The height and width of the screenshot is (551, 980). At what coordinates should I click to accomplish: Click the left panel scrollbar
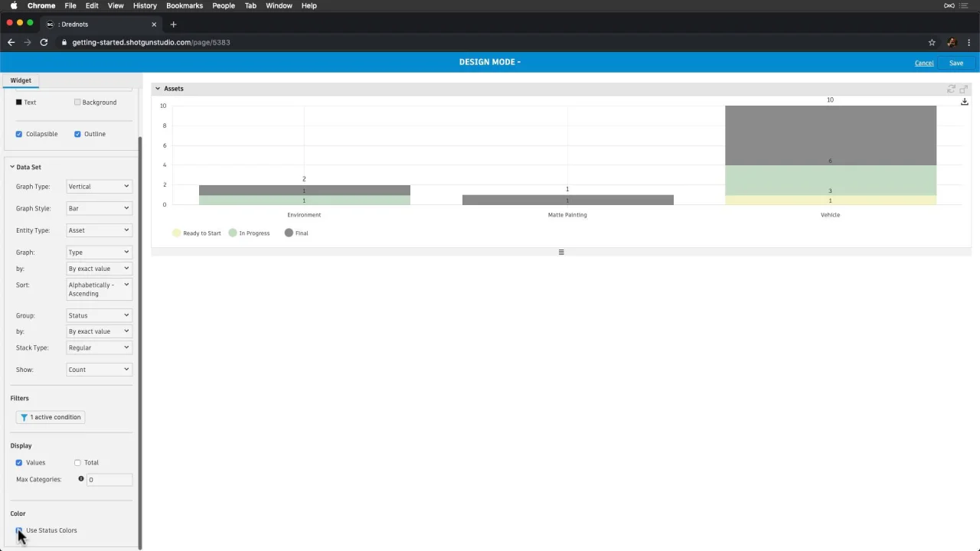(x=140, y=342)
